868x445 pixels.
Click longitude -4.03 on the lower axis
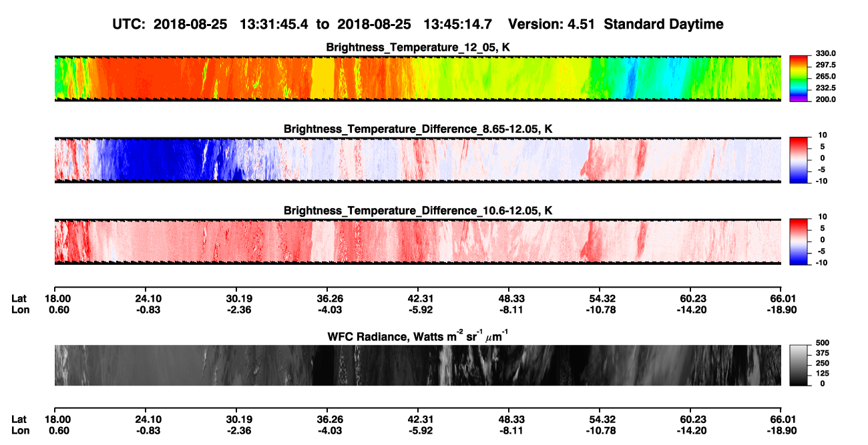tap(330, 430)
